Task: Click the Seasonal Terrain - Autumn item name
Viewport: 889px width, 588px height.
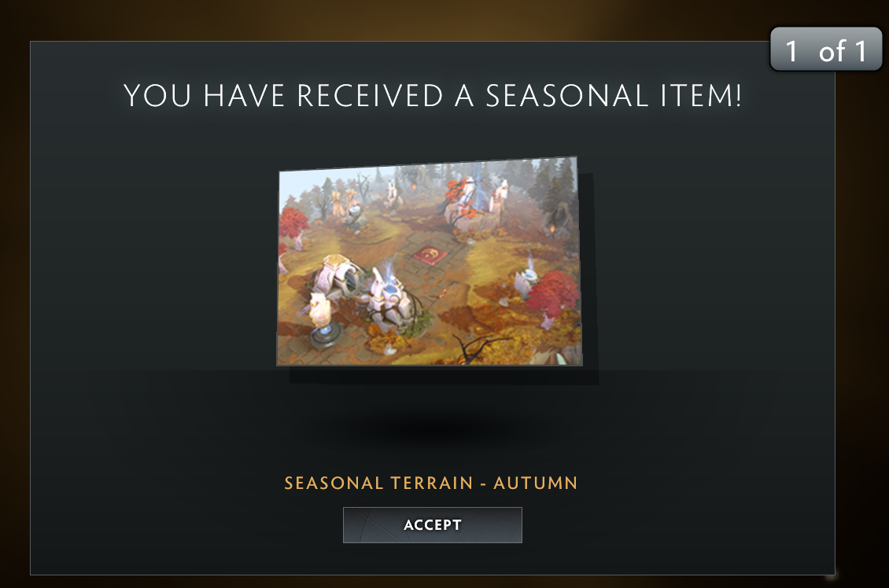Action: pos(431,483)
